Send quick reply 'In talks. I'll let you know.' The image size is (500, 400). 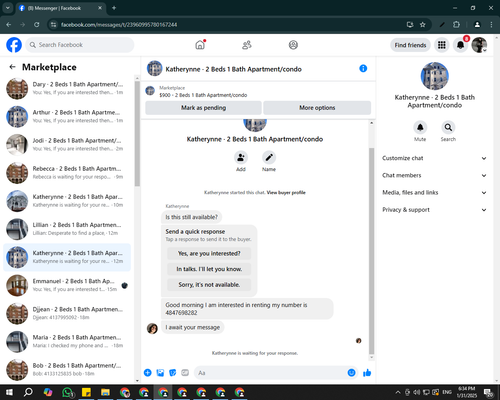tap(209, 269)
